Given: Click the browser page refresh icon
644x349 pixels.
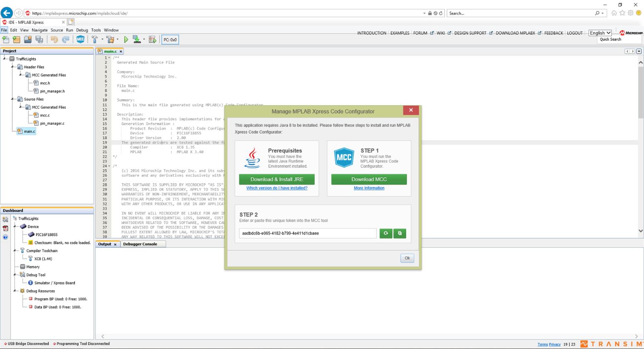Looking at the screenshot, I should pos(441,13).
